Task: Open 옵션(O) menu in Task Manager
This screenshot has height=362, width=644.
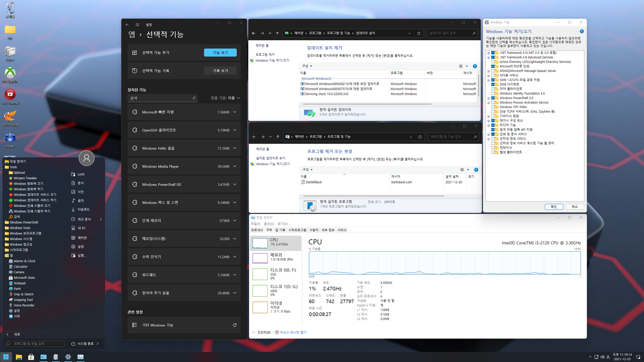Action: 269,224
